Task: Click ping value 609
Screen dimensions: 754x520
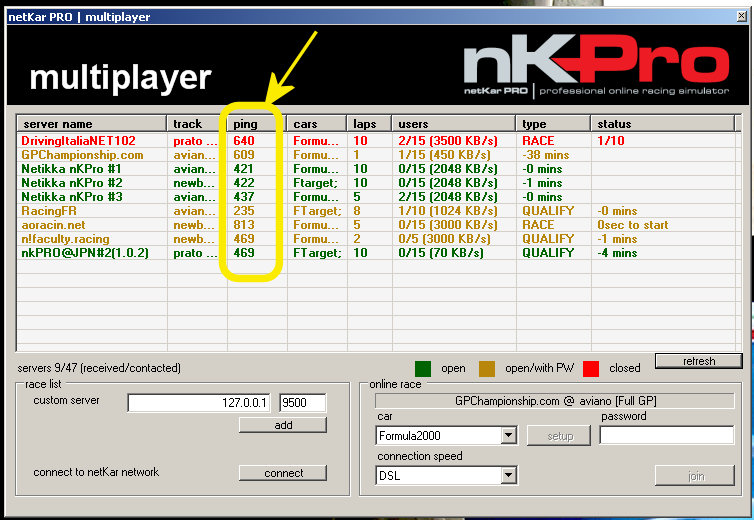Action: click(244, 155)
